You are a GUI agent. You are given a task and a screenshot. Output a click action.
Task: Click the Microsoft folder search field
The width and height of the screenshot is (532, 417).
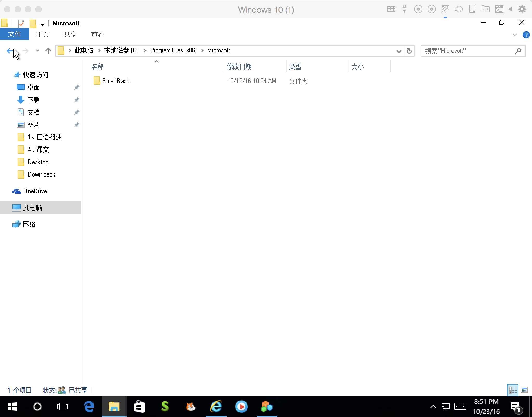468,51
